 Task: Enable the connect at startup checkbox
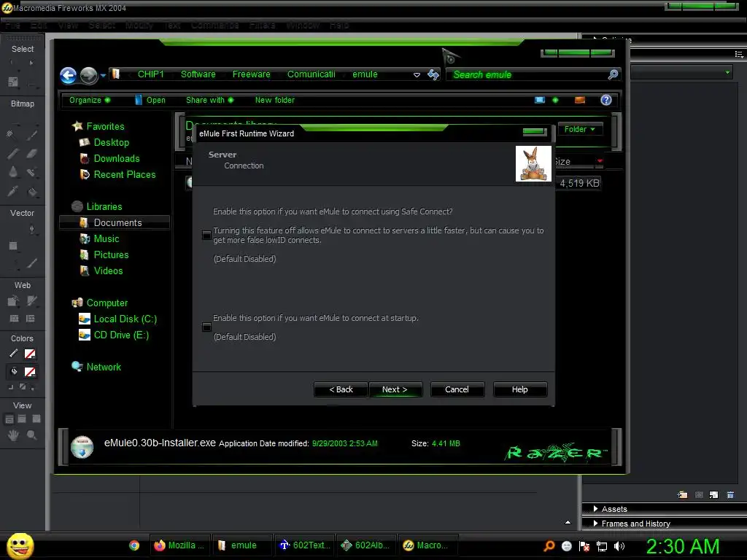206,327
